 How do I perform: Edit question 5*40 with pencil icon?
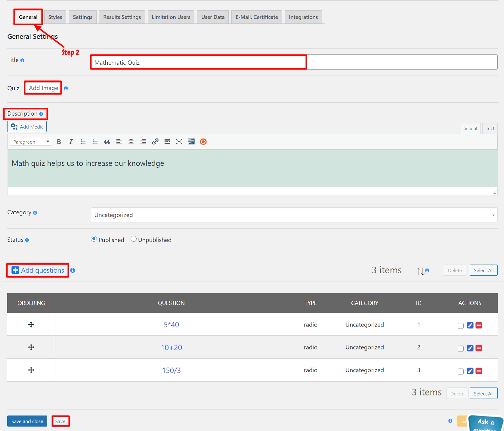click(x=470, y=325)
